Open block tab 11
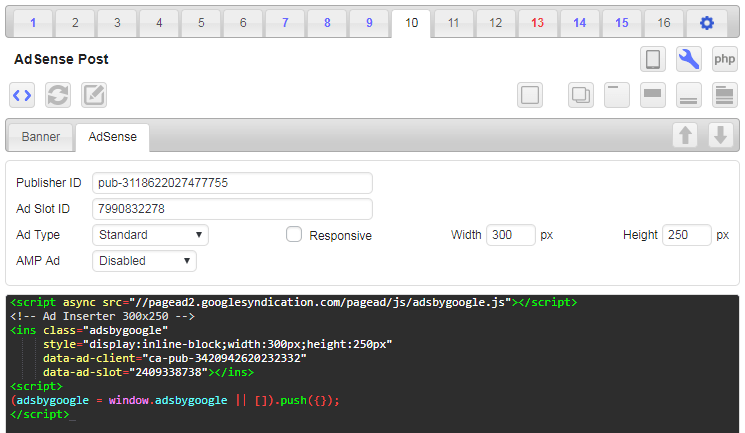 click(453, 23)
